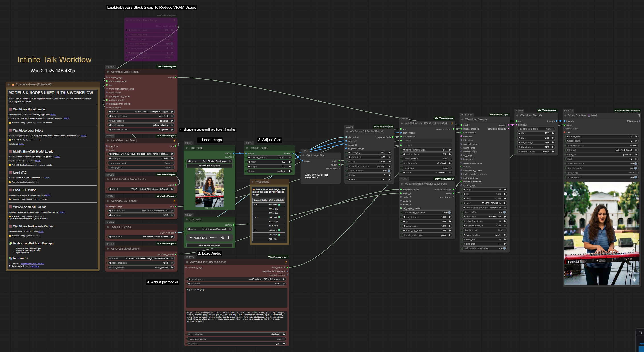Click help icon on WanVideo Long I2V node
Image resolution: width=644 pixels, height=352 pixels.
[x=452, y=124]
